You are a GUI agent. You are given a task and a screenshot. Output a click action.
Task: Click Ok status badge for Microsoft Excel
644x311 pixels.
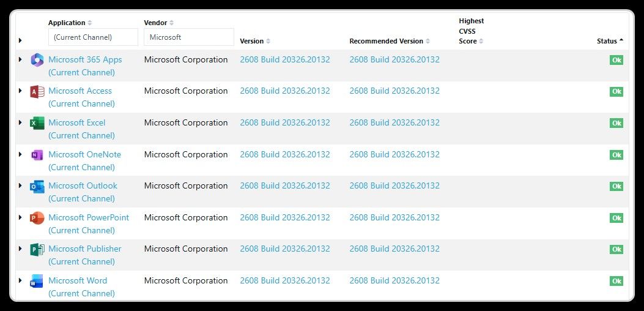(616, 123)
